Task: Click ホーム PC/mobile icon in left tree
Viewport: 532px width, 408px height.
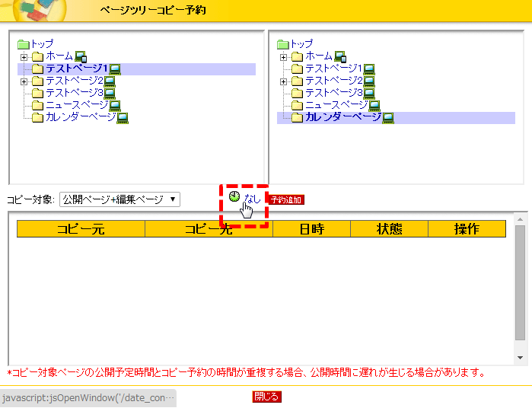Action: pyautogui.click(x=81, y=56)
